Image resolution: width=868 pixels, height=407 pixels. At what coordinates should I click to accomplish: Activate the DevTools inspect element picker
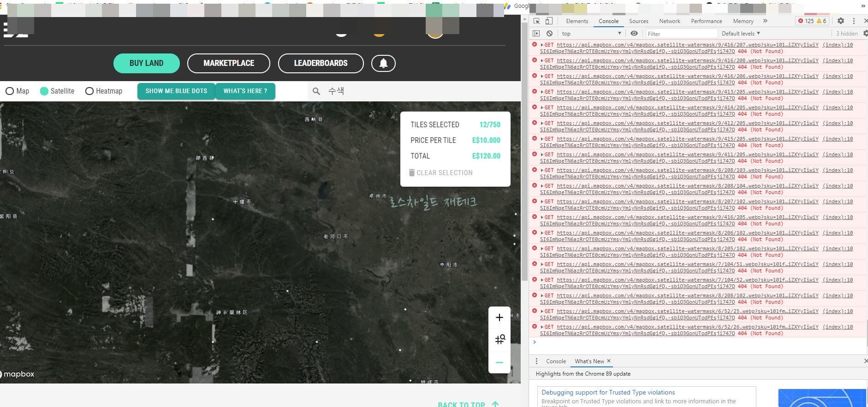pos(536,21)
